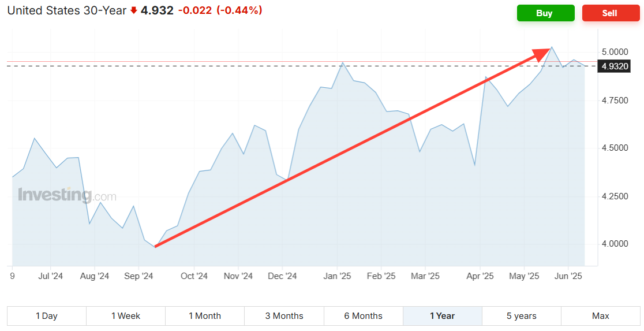Image resolution: width=644 pixels, height=331 pixels.
Task: Show the 3 Months chart range
Action: pos(284,316)
